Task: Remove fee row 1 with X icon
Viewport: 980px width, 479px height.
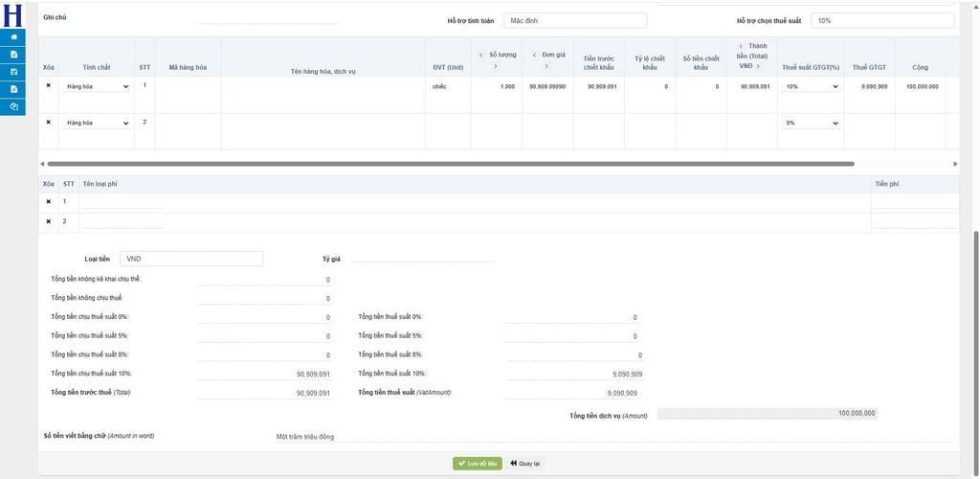Action: pos(49,202)
